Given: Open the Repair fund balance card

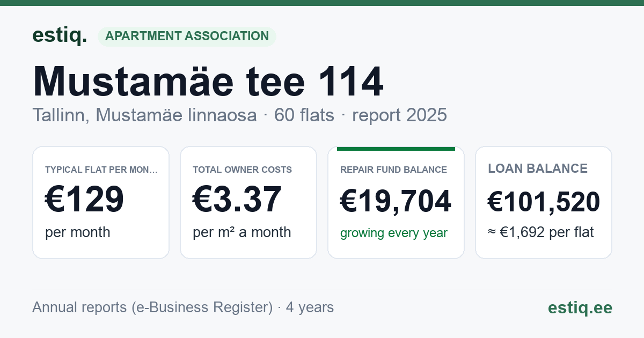Looking at the screenshot, I should tap(396, 202).
